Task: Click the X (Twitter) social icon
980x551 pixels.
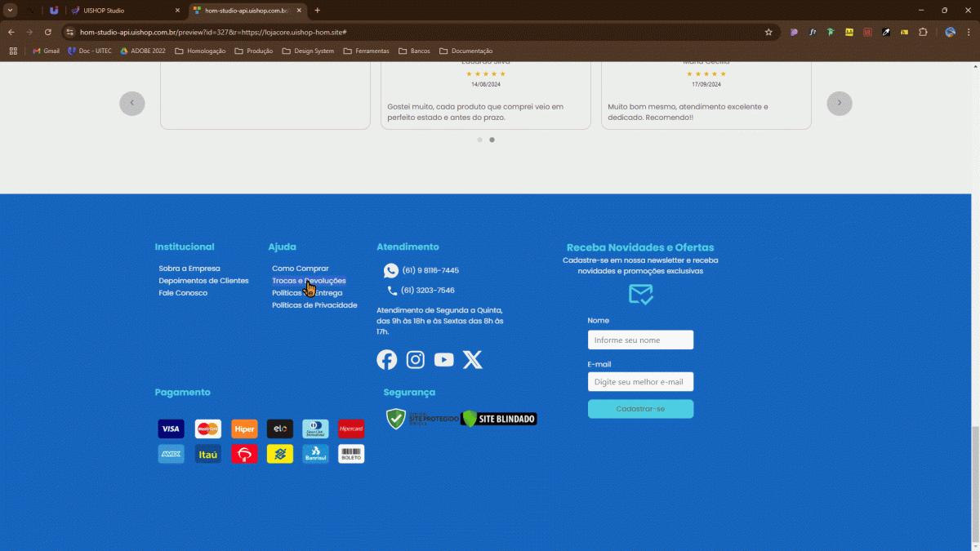Action: pyautogui.click(x=473, y=360)
